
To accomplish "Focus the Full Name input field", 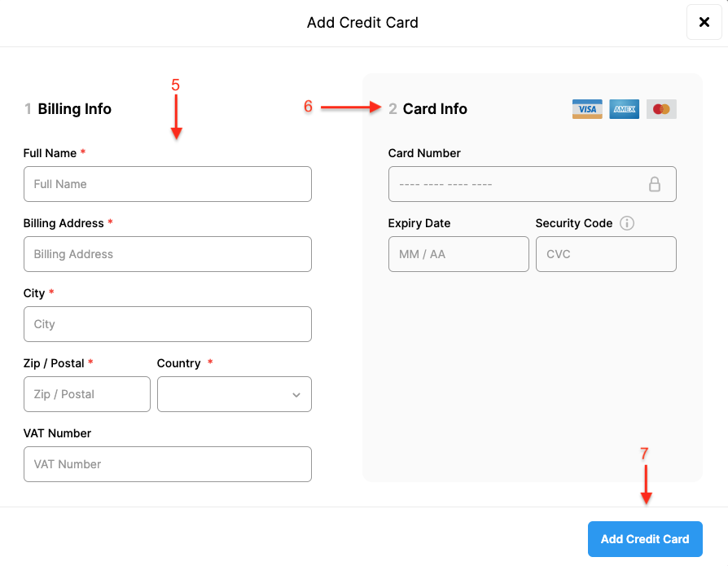I will 167,184.
